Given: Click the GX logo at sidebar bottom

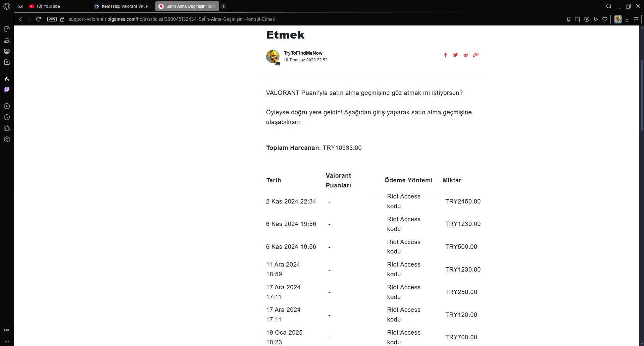Looking at the screenshot, I should 7,330.
